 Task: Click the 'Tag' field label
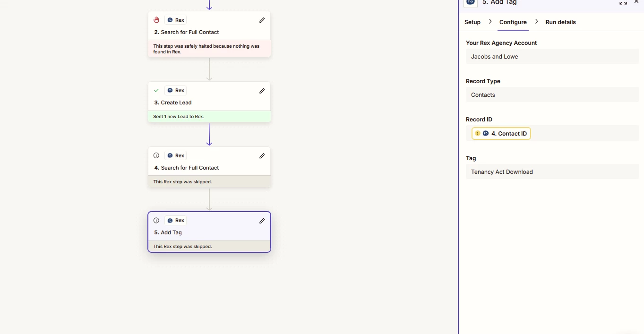(471, 158)
